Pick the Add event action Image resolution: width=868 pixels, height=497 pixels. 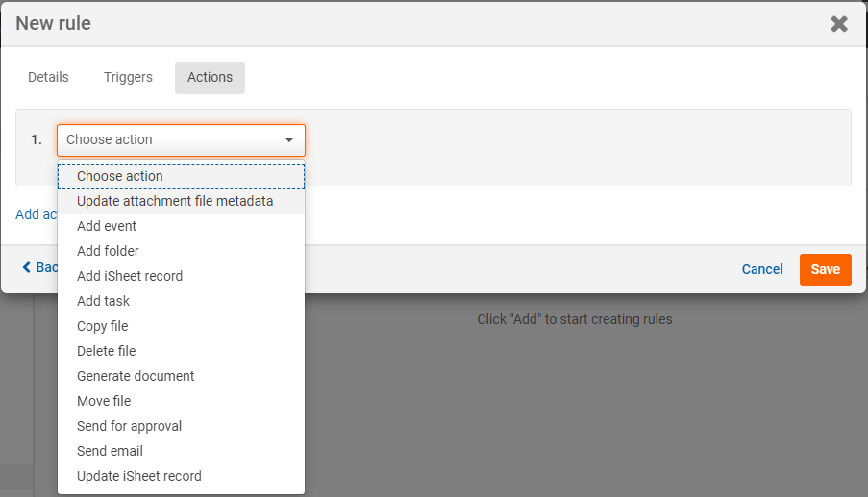[107, 226]
